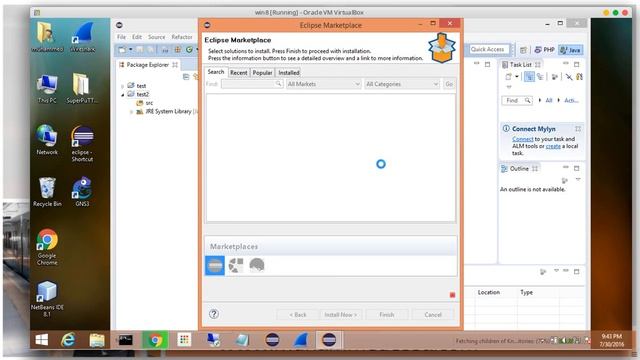The height and width of the screenshot is (360, 640).
Task: Open the Wireshark icon in the taskbar
Action: pos(301,340)
